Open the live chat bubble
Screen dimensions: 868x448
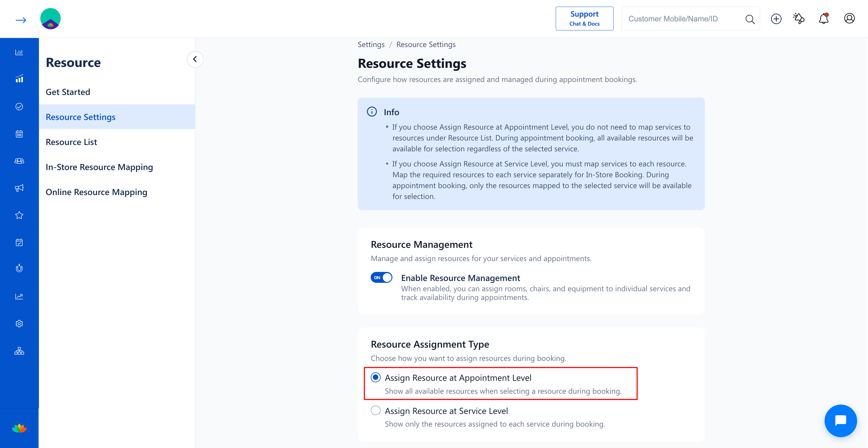click(840, 420)
